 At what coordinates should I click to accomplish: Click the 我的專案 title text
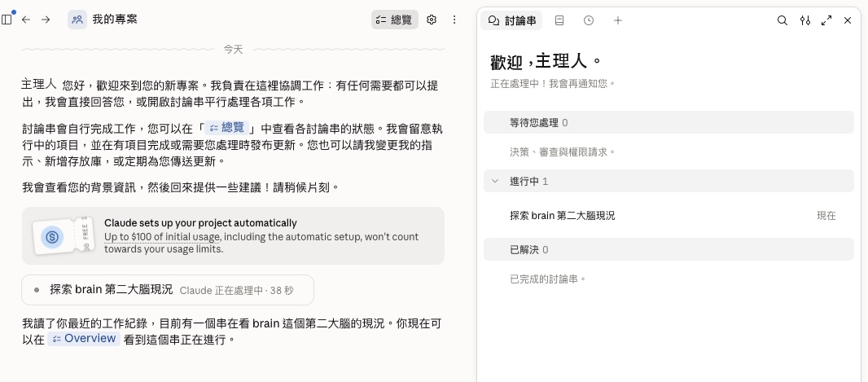pos(115,20)
